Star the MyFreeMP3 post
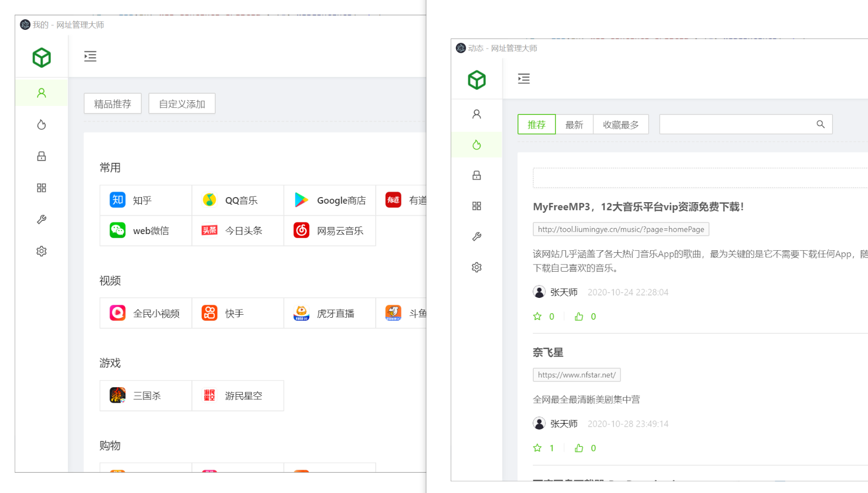 [x=537, y=317]
